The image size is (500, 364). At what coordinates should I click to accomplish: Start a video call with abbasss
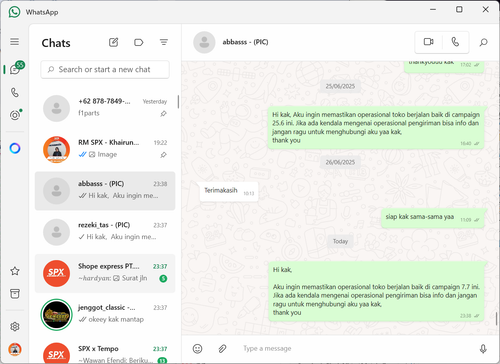click(x=428, y=42)
